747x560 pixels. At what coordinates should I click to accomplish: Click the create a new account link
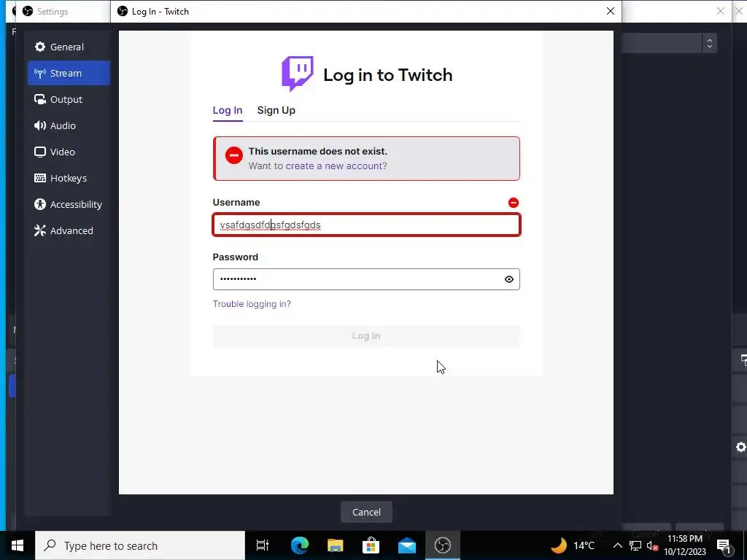(336, 166)
